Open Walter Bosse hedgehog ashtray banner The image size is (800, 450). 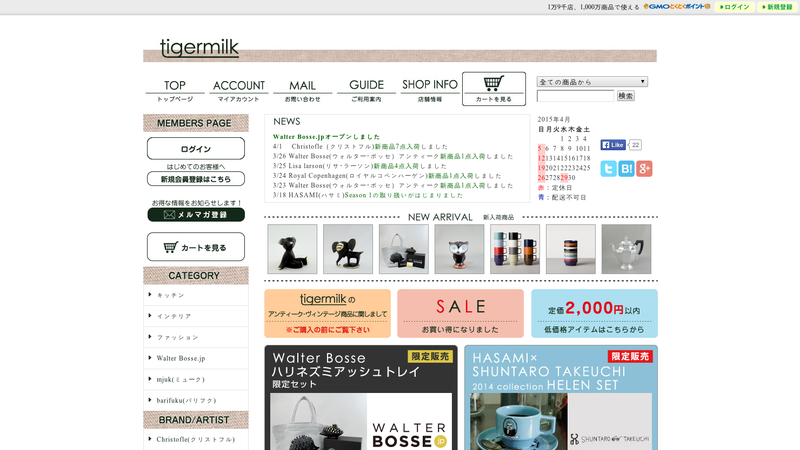pyautogui.click(x=361, y=397)
